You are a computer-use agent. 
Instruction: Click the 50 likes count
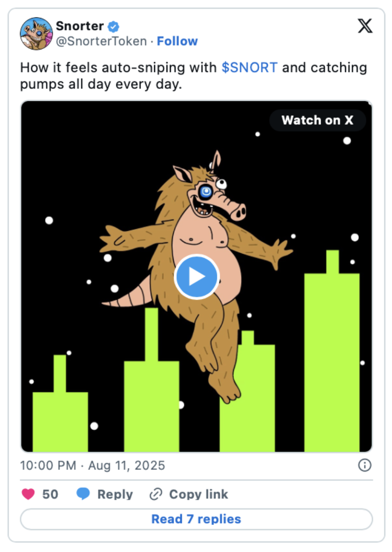click(50, 494)
